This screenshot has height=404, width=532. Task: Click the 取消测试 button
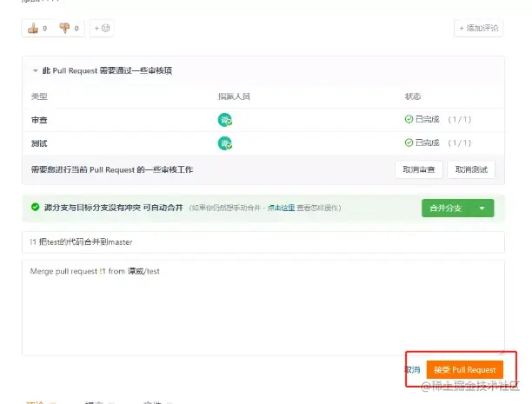click(x=471, y=169)
